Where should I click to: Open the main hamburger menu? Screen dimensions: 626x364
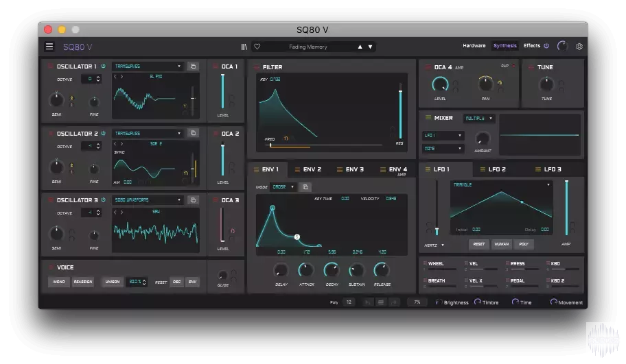pyautogui.click(x=49, y=47)
